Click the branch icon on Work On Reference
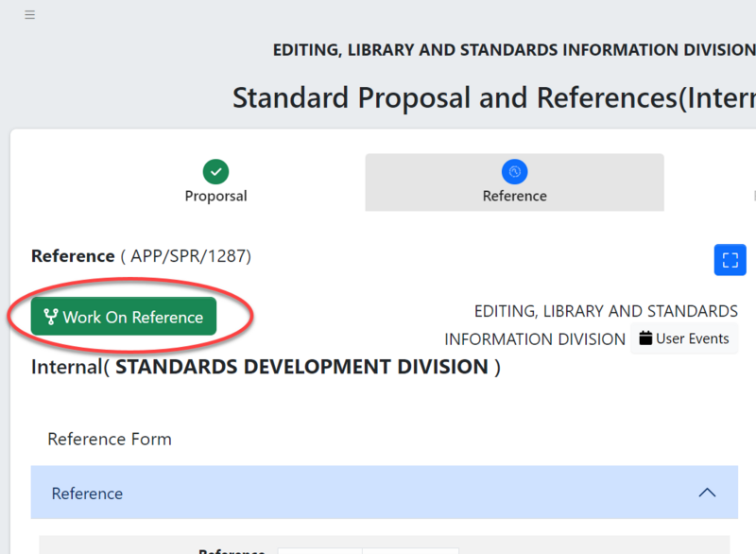Image resolution: width=756 pixels, height=554 pixels. coord(52,317)
